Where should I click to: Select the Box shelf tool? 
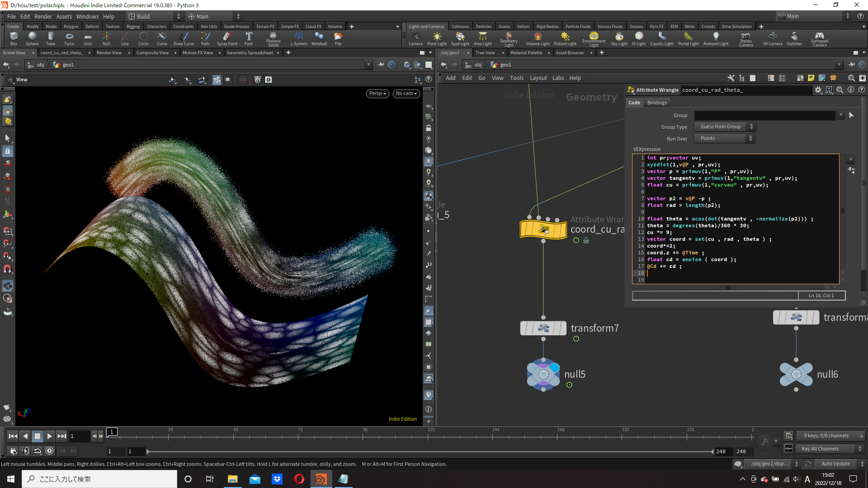coord(14,39)
